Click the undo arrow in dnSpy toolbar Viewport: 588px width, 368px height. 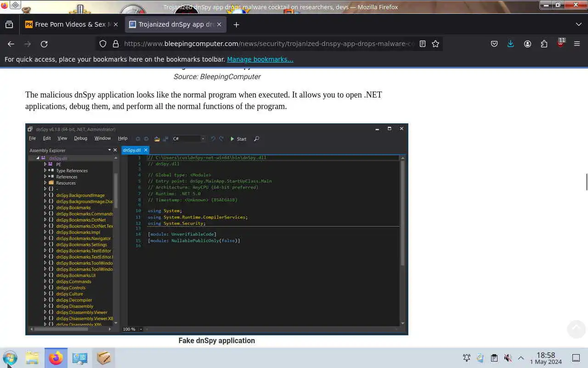tap(213, 139)
